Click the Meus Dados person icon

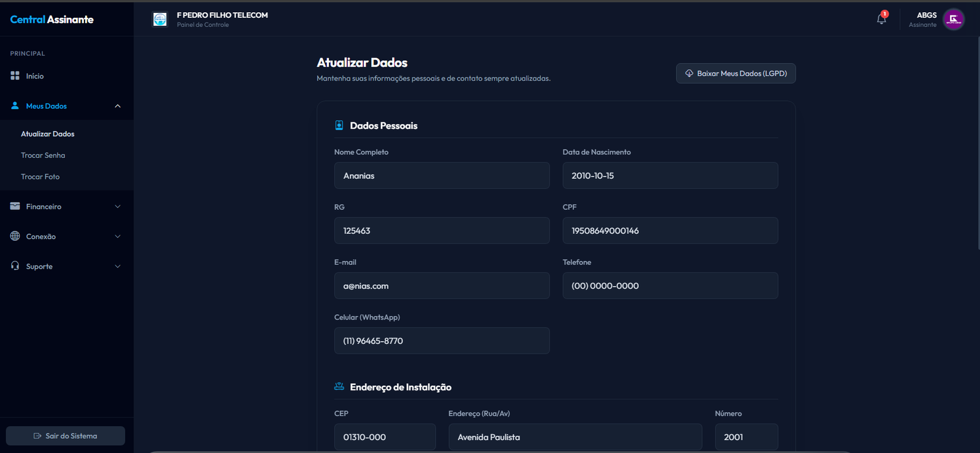click(x=15, y=106)
